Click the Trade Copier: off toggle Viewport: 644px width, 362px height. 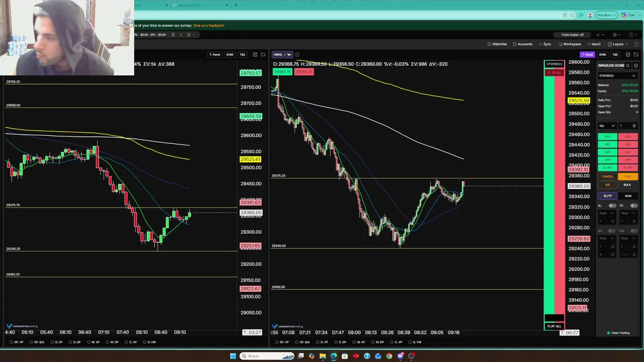572,35
